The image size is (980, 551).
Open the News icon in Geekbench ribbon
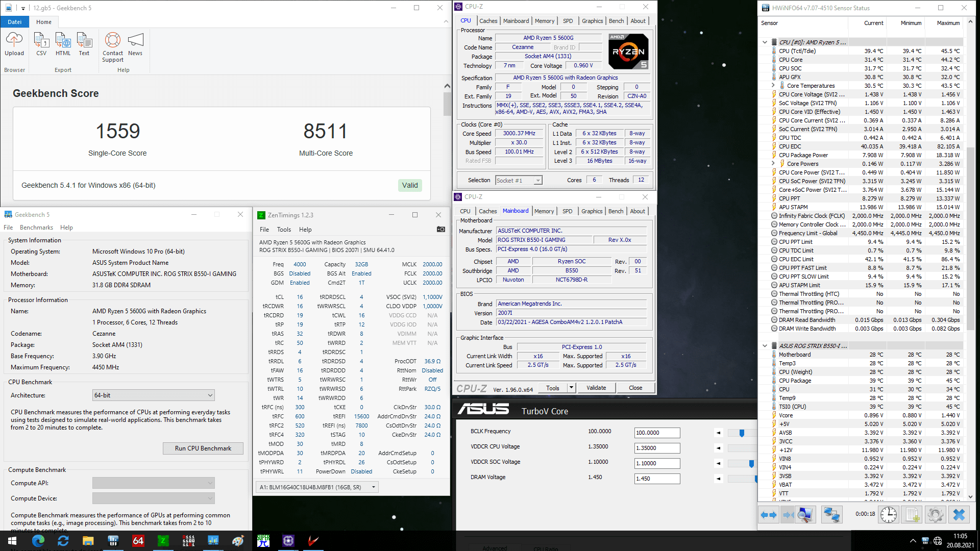(x=135, y=40)
